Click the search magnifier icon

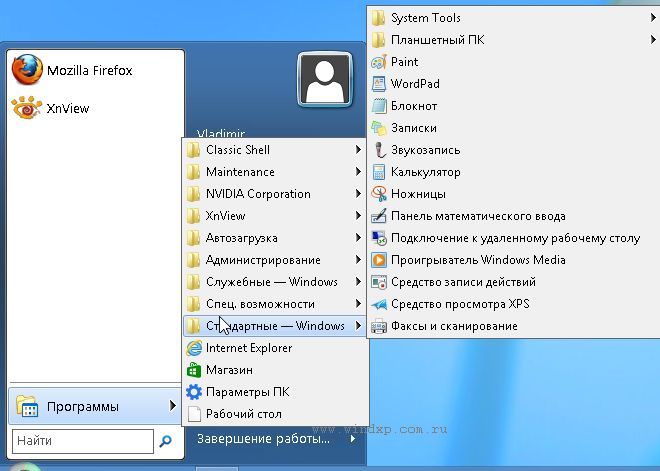(165, 441)
